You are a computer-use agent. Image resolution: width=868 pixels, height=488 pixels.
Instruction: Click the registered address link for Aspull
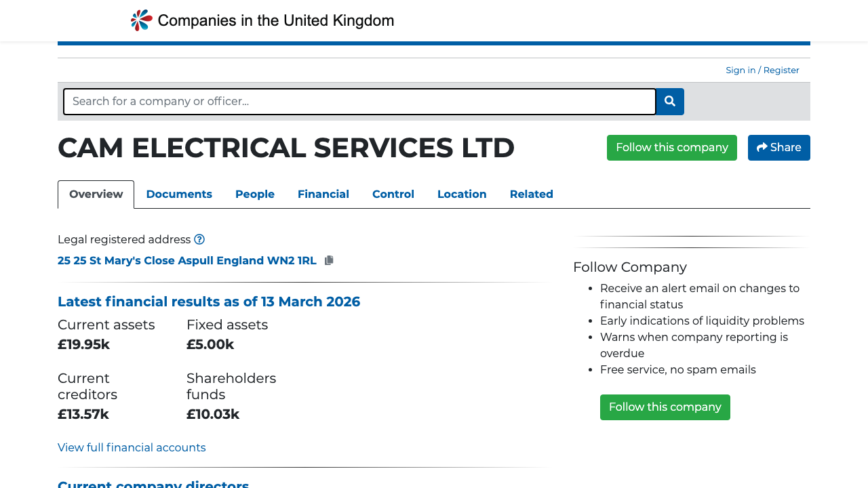[x=187, y=260]
